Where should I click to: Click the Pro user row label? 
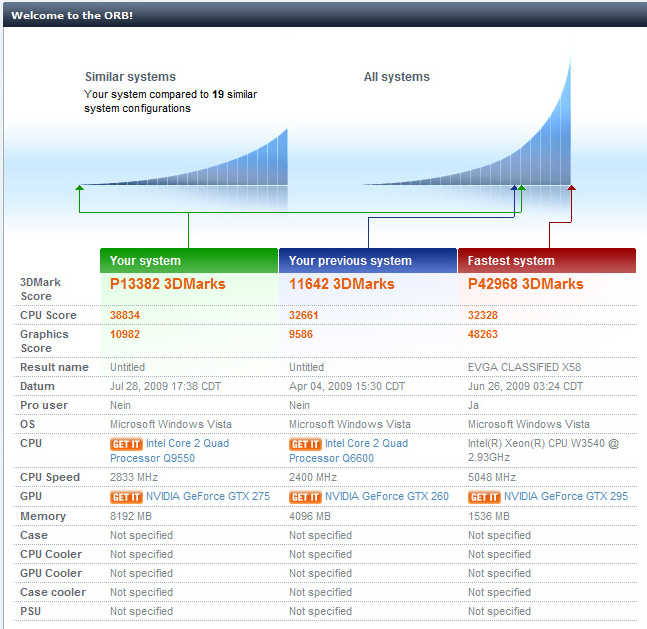click(x=44, y=405)
